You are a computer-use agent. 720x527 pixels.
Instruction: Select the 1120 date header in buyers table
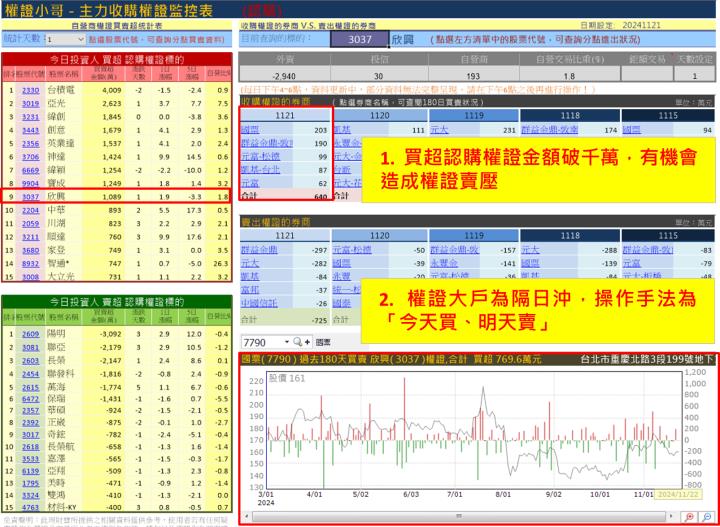(380, 116)
